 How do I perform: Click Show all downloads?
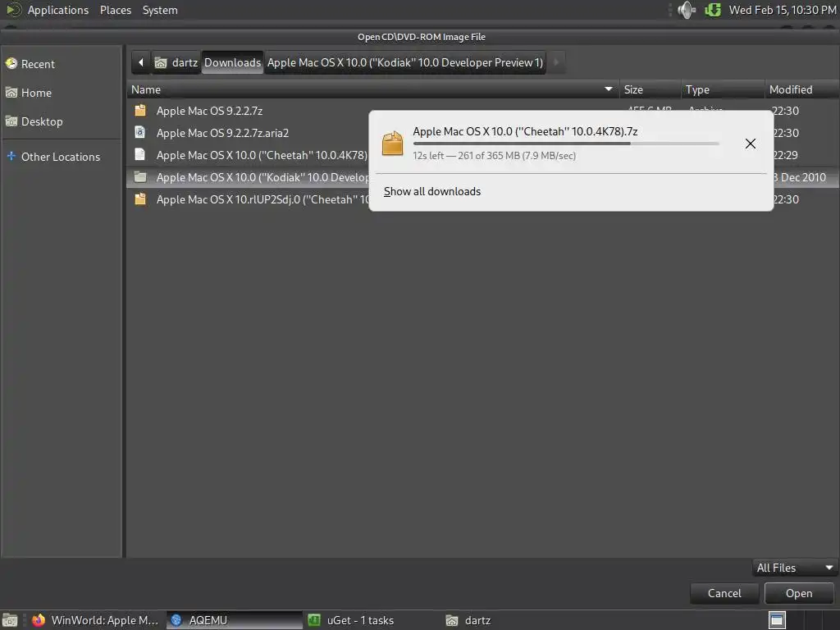coord(432,191)
